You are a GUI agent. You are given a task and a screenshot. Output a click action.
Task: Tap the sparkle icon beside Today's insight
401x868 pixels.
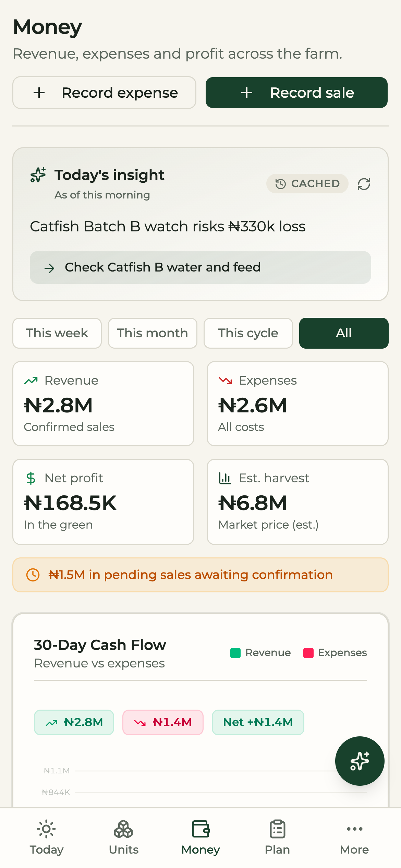coord(38,175)
